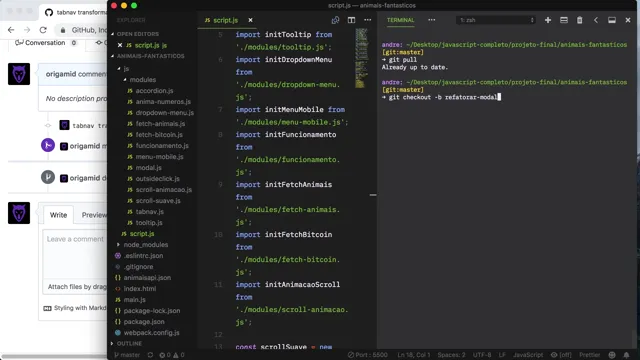The image size is (640, 360).
Task: Select Write tab in GitHub comment box
Action: (58, 215)
